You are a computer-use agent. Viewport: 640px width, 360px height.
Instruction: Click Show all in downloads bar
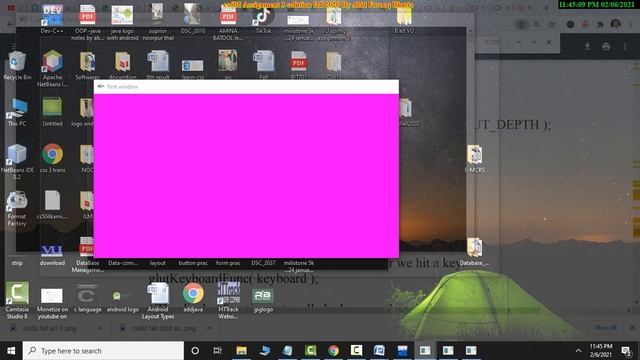tap(605, 327)
